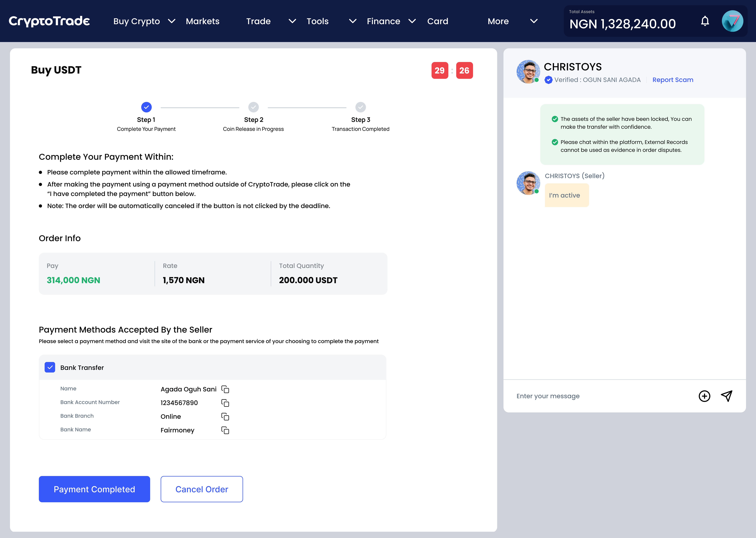Click the Step 1 completed indicator

point(146,107)
